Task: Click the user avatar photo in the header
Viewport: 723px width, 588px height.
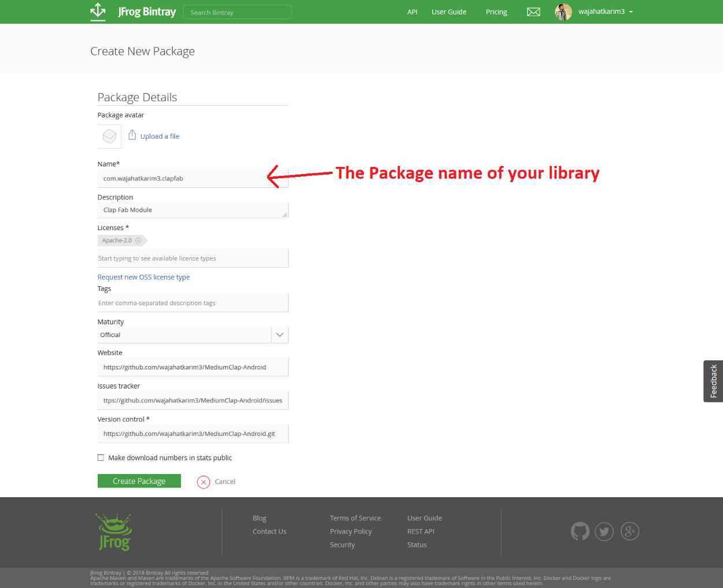Action: click(x=563, y=12)
